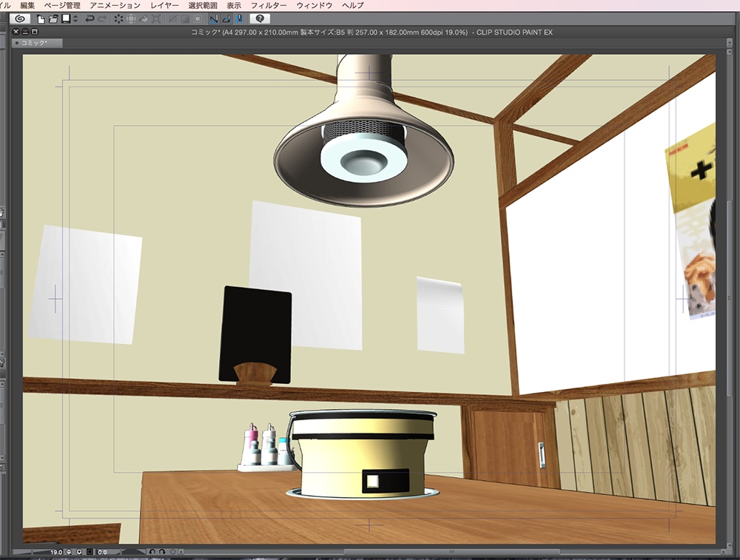Click the horizontal scrollbar thumb
The image size is (740, 560).
(x=451, y=552)
